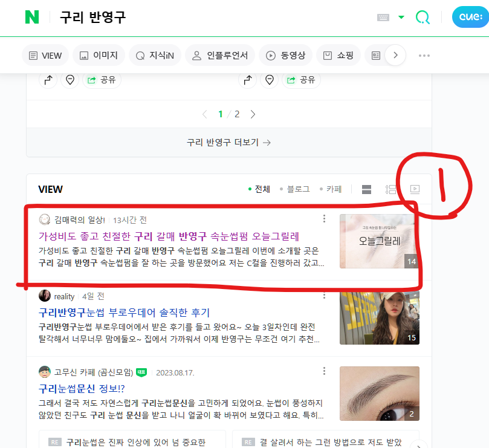The height and width of the screenshot is (448, 489).
Task: Switch to the 이미지 tab
Action: tap(99, 56)
